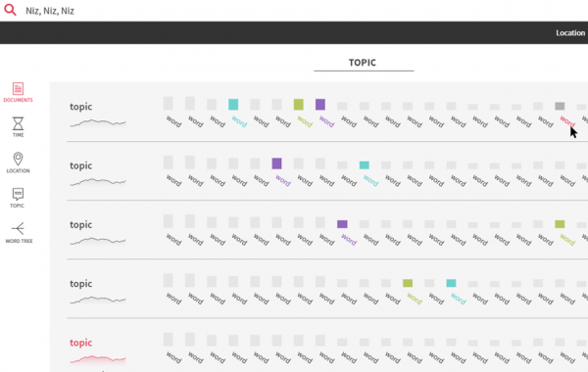This screenshot has width=588, height=372.
Task: Pick purple square in first topic row
Action: 320,105
